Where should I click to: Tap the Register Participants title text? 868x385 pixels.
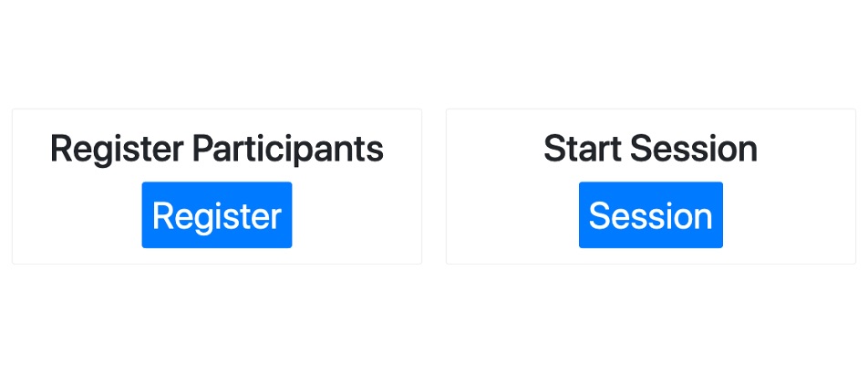[216, 149]
